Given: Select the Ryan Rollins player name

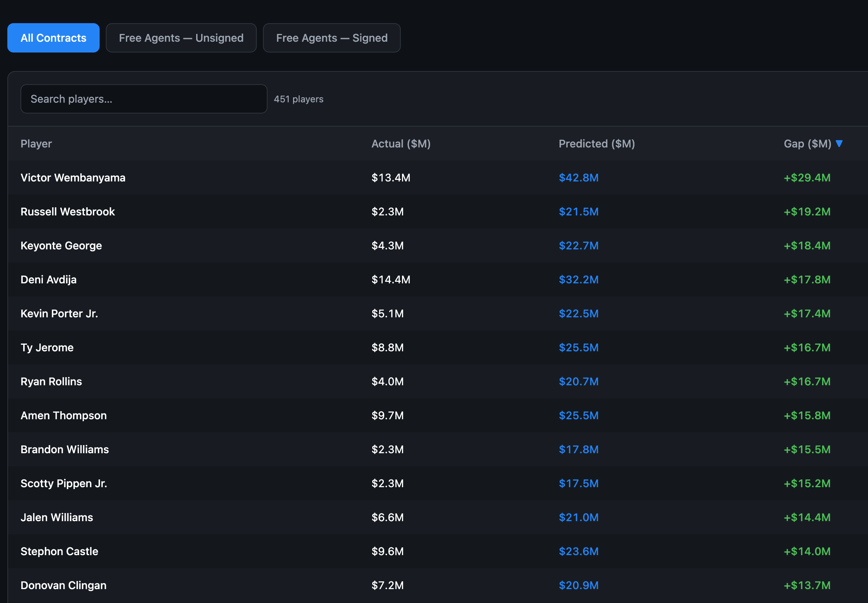Looking at the screenshot, I should point(51,381).
